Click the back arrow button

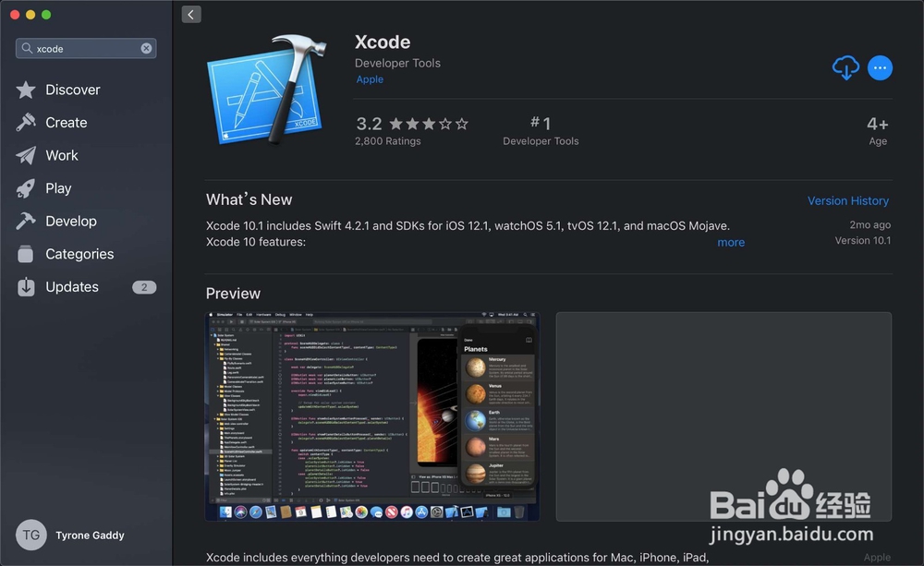tap(191, 14)
